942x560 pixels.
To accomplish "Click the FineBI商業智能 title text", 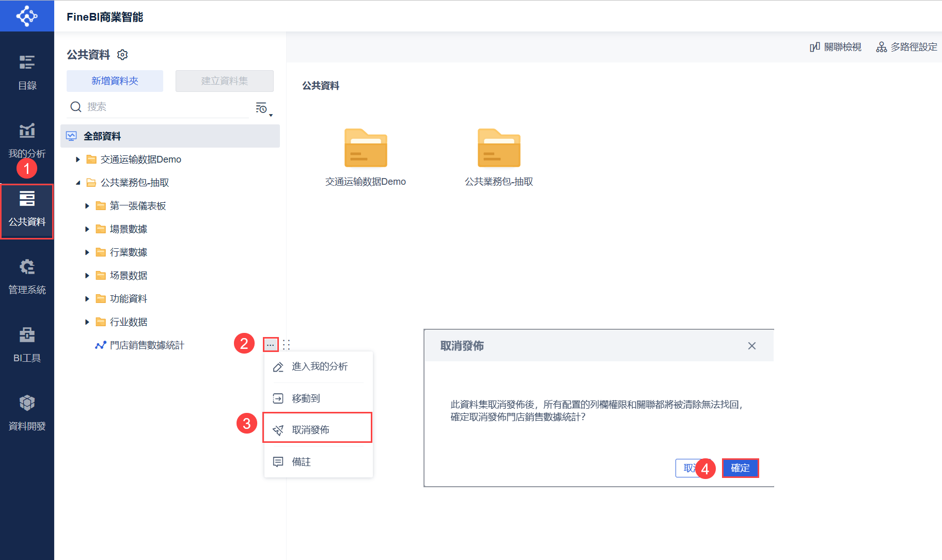I will tap(105, 17).
